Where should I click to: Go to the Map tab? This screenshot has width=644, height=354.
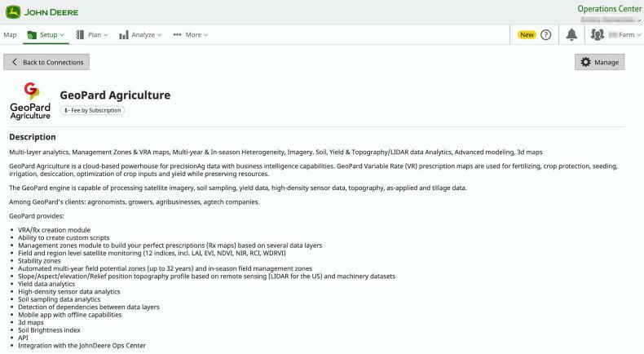click(x=10, y=35)
